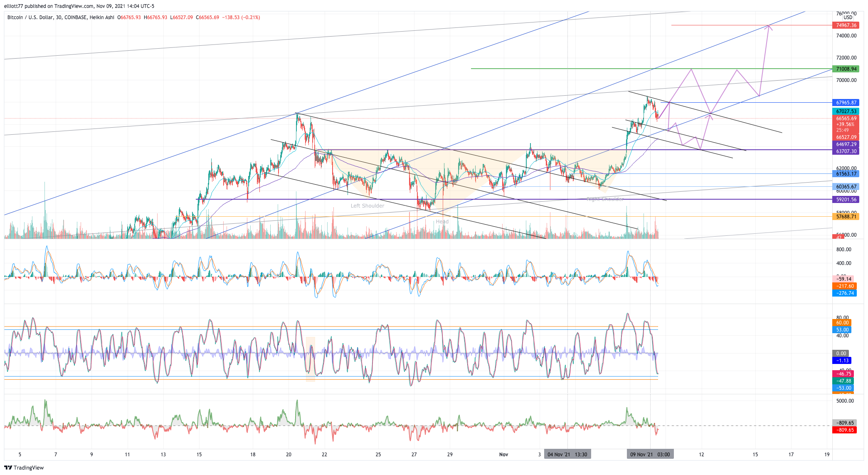Viewport: 868px width, 475px height.
Task: Click the 61563.17 blue price label
Action: (x=846, y=174)
